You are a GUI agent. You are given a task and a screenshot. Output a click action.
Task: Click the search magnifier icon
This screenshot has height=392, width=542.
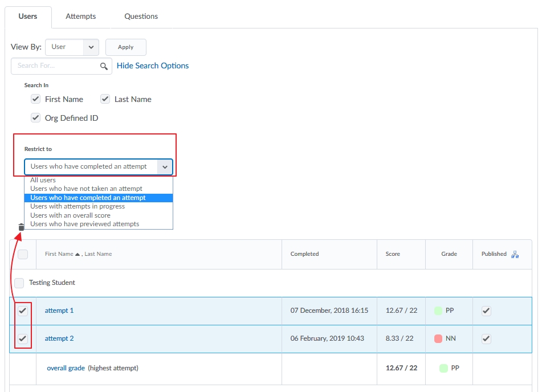[x=104, y=66]
